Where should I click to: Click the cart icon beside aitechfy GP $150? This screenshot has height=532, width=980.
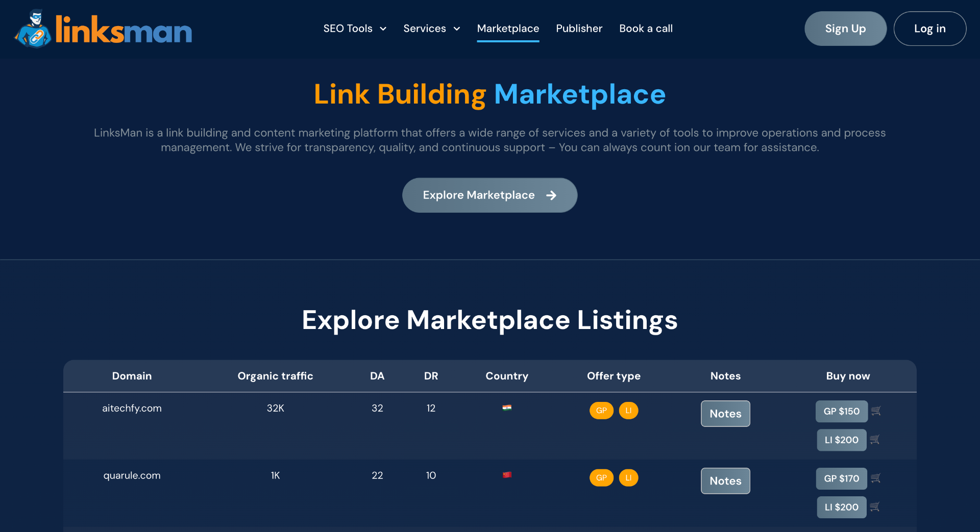click(876, 411)
